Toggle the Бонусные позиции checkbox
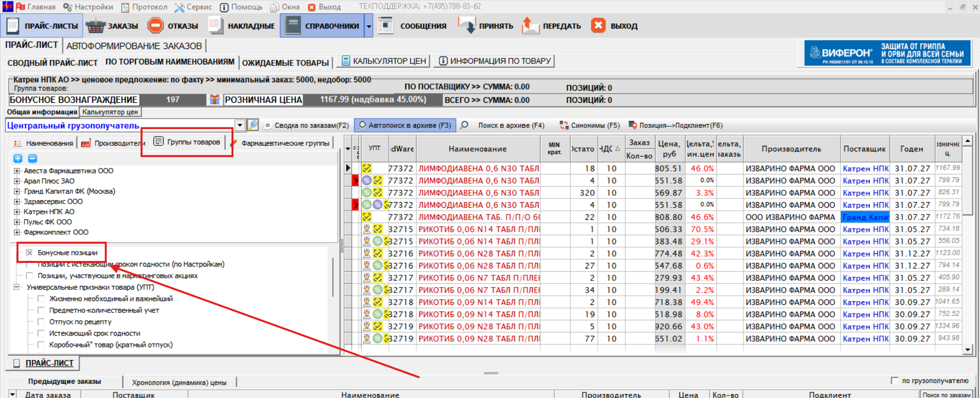This screenshot has width=980, height=398. 30,253
